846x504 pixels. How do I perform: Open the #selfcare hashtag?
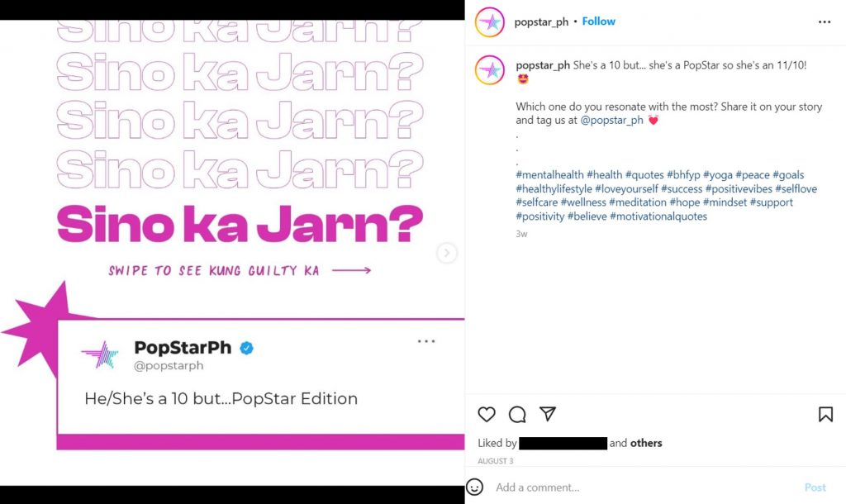537,202
